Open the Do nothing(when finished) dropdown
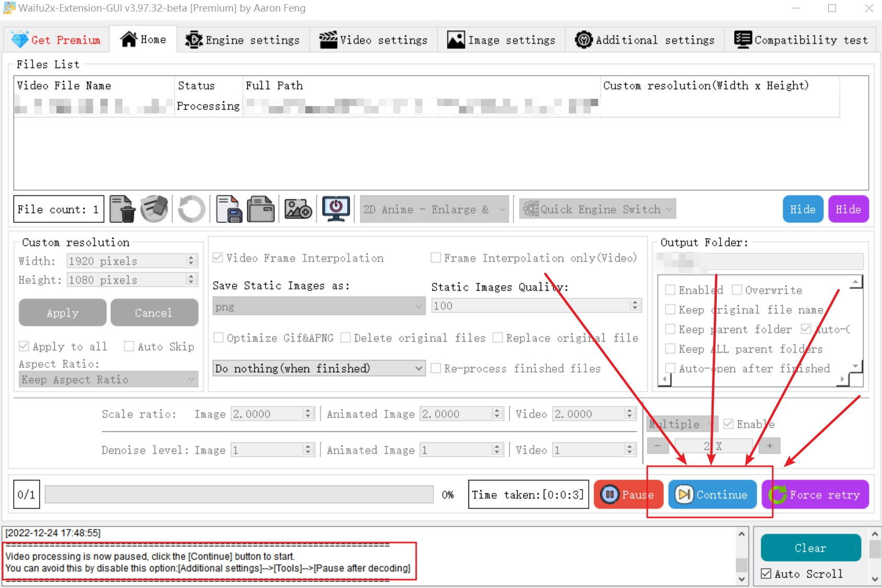Screen dimensions: 882x588 click(319, 368)
